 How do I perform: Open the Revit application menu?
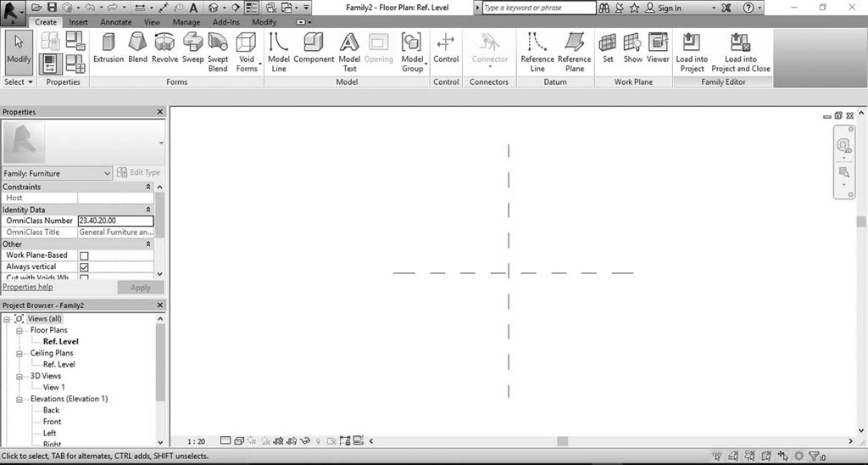tap(14, 12)
